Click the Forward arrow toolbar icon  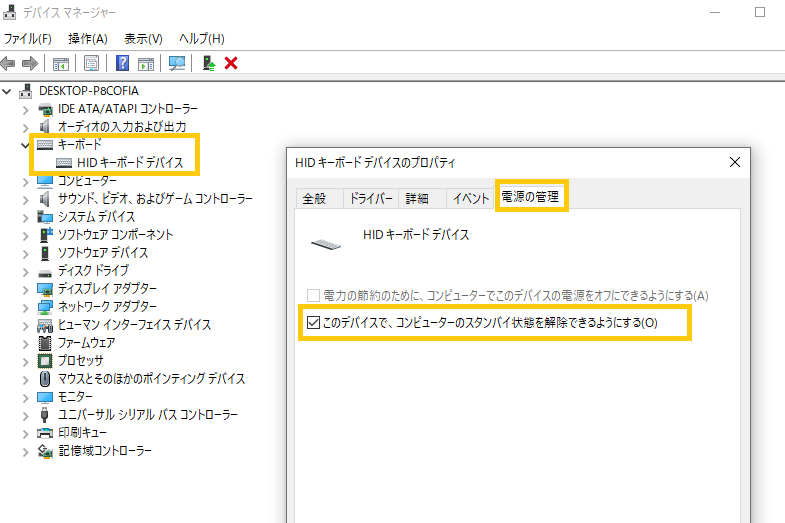(30, 64)
